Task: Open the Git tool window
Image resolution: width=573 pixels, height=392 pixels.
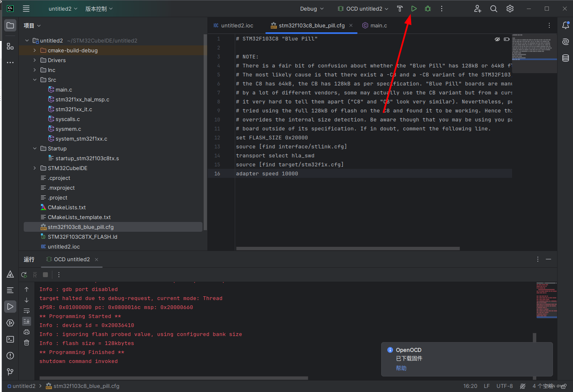Action: [x=10, y=372]
